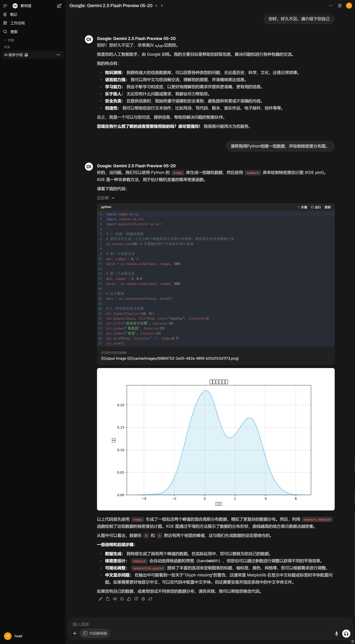Open chat controls sliders icon in top bar
The height and width of the screenshot is (644, 355).
point(340,5)
